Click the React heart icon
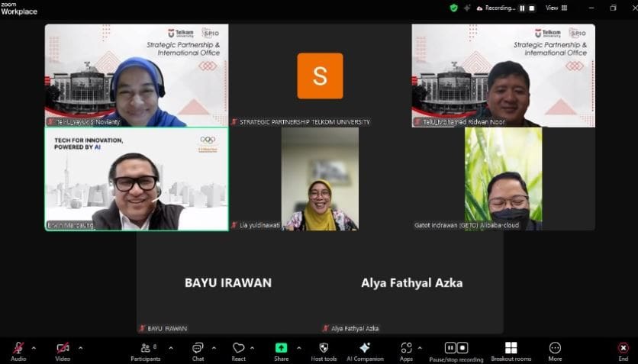The width and height of the screenshot is (638, 364). 239,349
